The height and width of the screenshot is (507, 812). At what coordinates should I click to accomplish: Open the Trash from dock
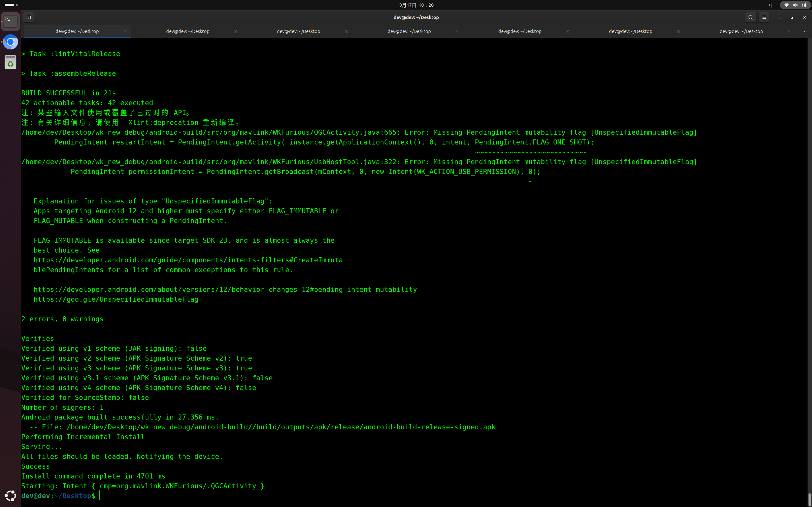click(x=10, y=62)
